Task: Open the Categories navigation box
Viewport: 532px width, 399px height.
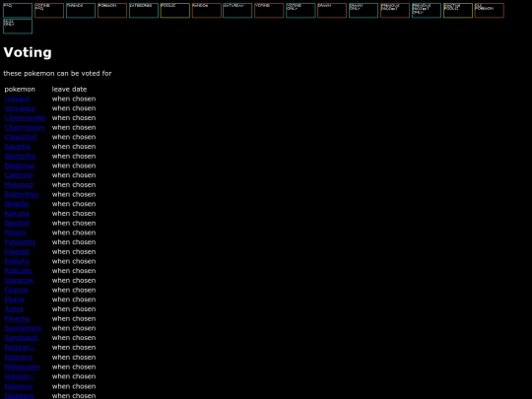Action: [x=144, y=11]
